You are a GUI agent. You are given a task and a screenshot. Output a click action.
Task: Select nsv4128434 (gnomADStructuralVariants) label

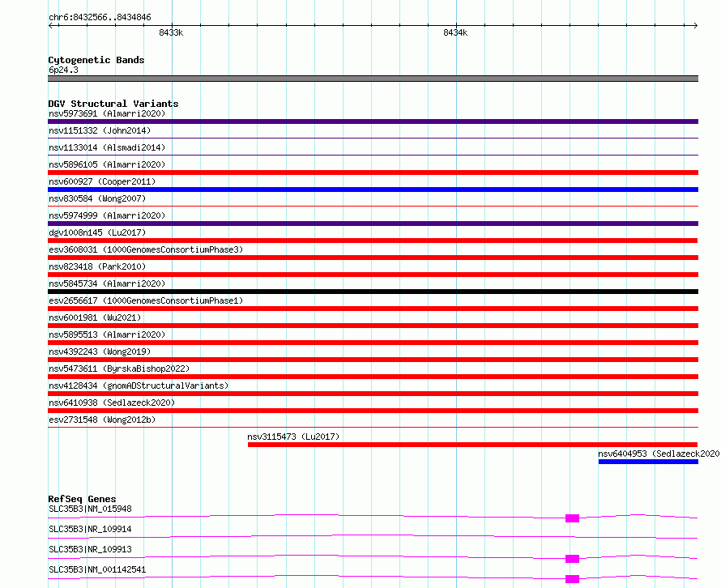[x=139, y=386]
